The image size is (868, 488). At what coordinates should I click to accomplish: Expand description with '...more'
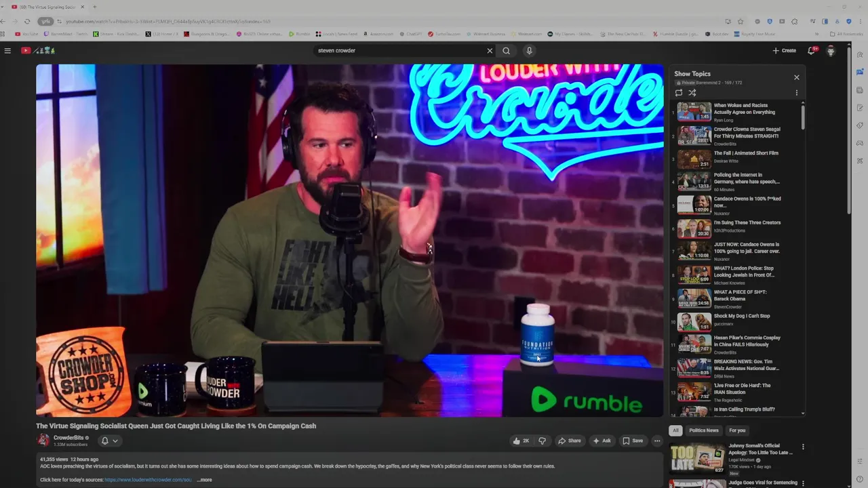205,480
